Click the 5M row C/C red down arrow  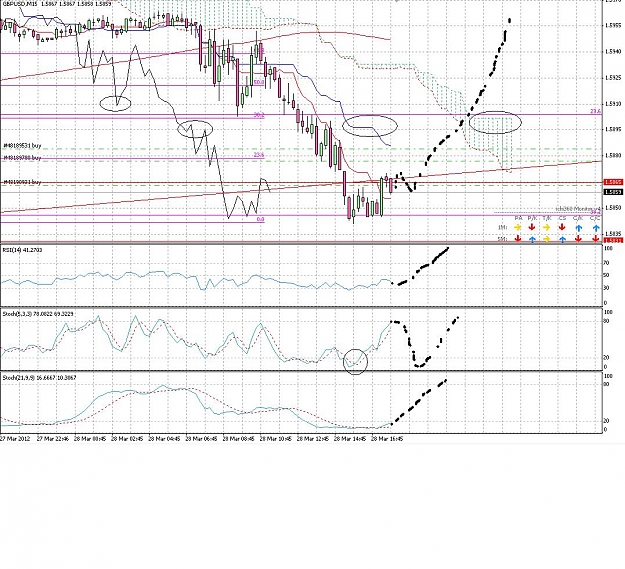596,239
